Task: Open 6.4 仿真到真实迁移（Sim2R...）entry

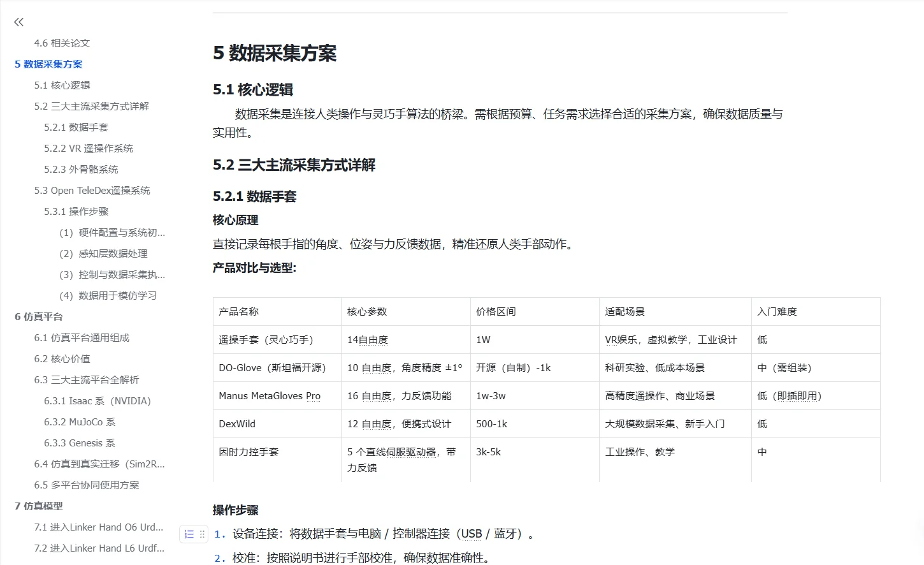Action: (x=100, y=464)
